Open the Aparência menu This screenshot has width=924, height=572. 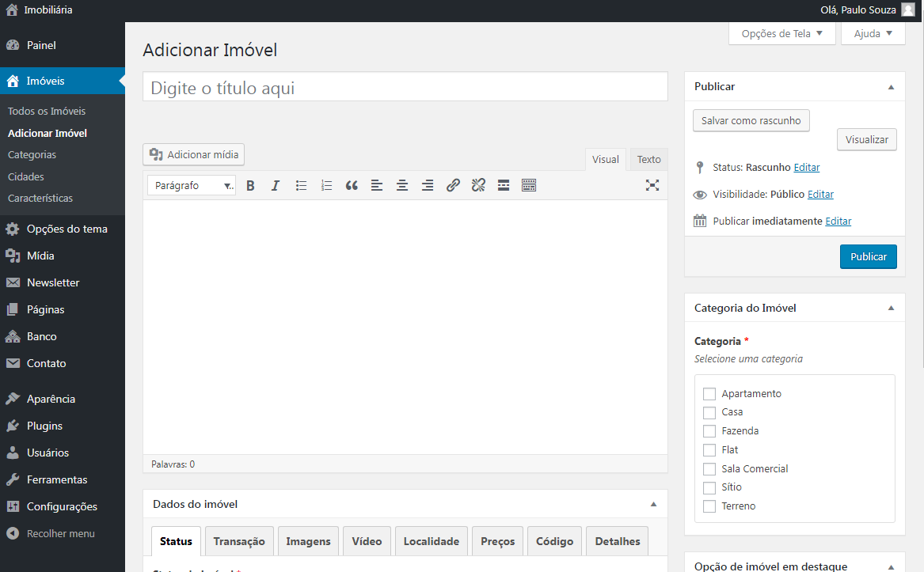[63, 399]
